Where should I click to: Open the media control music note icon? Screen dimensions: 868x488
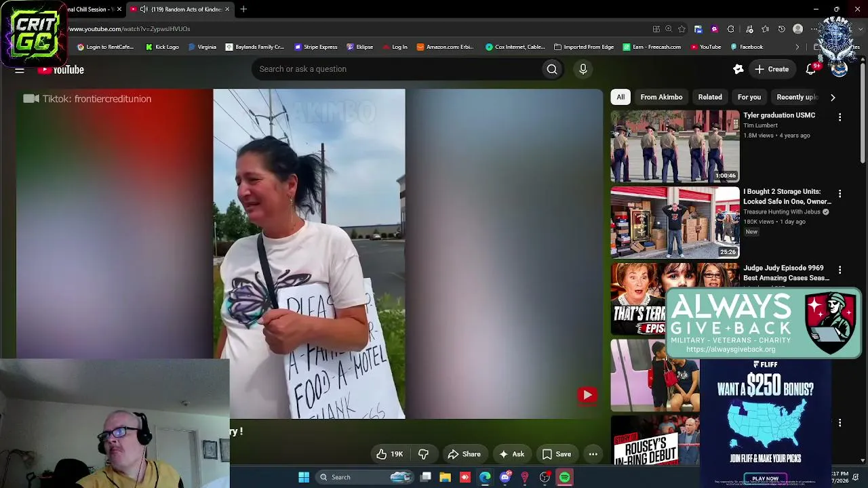tap(749, 29)
